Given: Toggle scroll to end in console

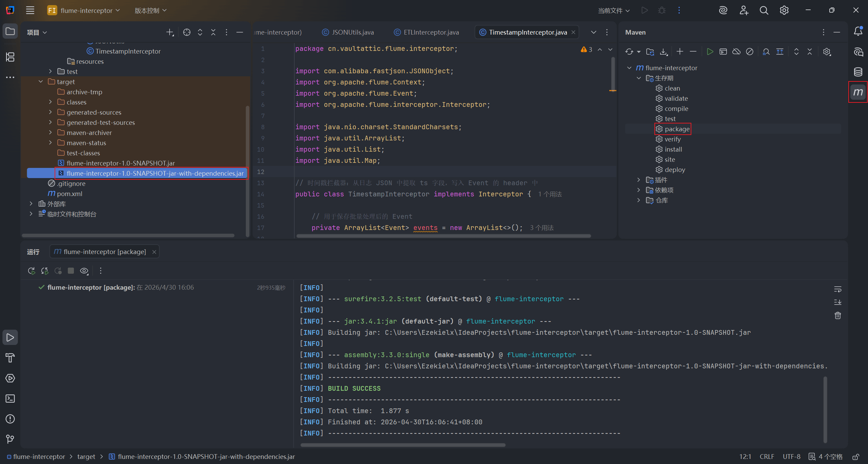Looking at the screenshot, I should point(838,302).
